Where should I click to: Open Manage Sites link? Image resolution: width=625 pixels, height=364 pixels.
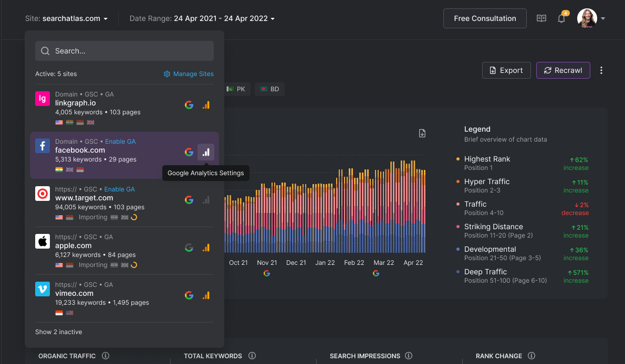click(189, 74)
